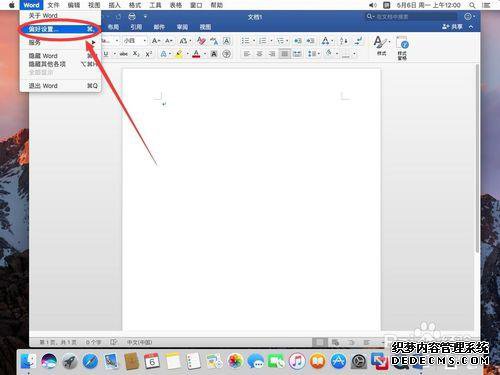Image resolution: width=500 pixels, height=375 pixels.
Task: Open the Styles Pane icon
Action: (x=402, y=48)
